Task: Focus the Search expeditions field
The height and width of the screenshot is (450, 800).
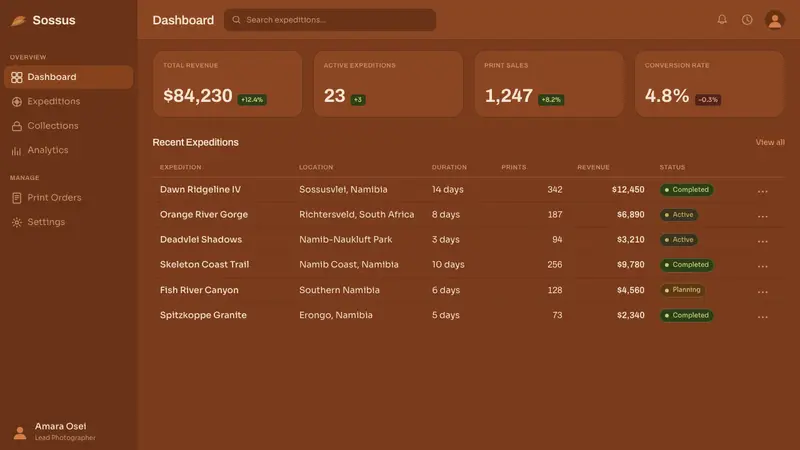Action: [x=330, y=20]
